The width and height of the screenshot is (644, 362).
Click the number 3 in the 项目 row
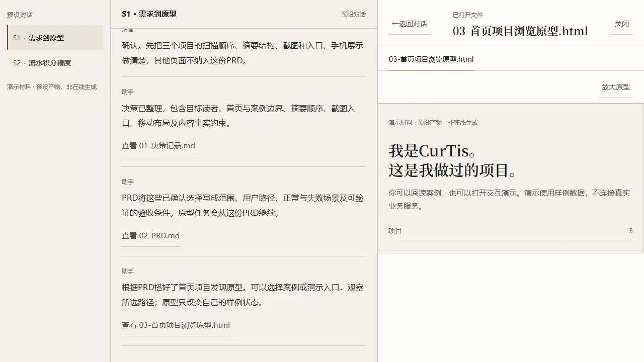pos(631,231)
